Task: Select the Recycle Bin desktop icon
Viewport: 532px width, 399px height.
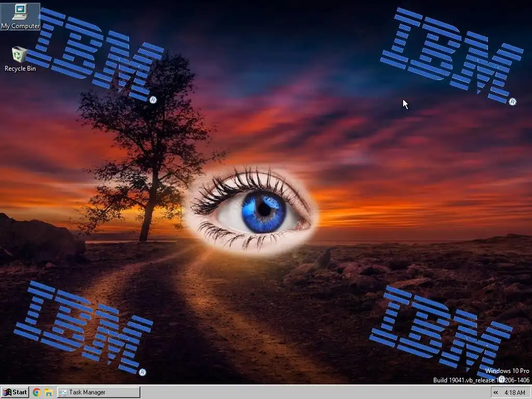Action: [x=20, y=59]
